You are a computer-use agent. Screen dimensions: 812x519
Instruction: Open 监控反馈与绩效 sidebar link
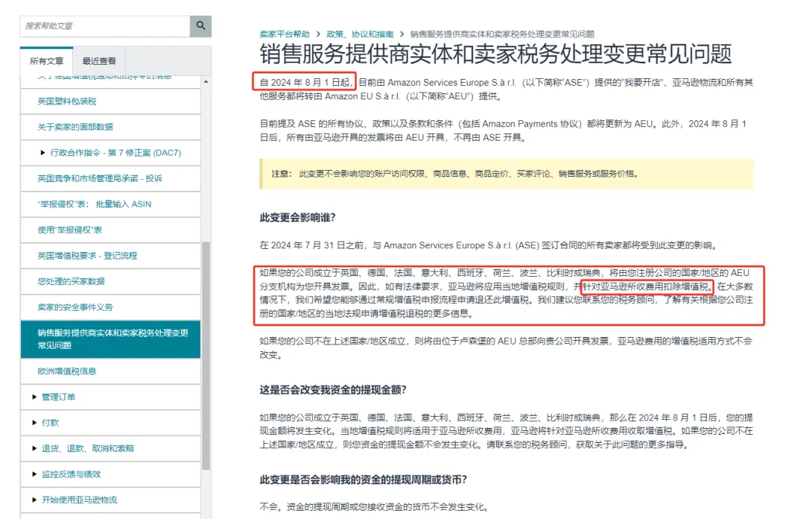[71, 475]
